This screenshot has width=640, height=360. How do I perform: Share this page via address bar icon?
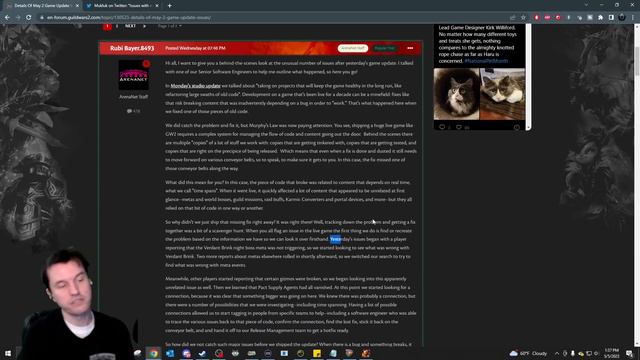click(513, 18)
